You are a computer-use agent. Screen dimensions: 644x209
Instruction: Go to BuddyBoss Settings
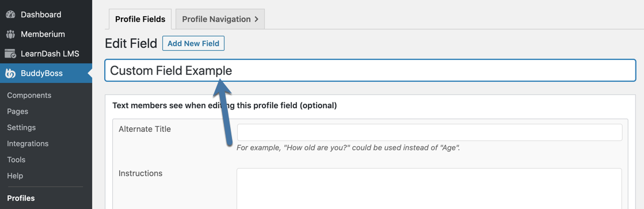pyautogui.click(x=21, y=128)
